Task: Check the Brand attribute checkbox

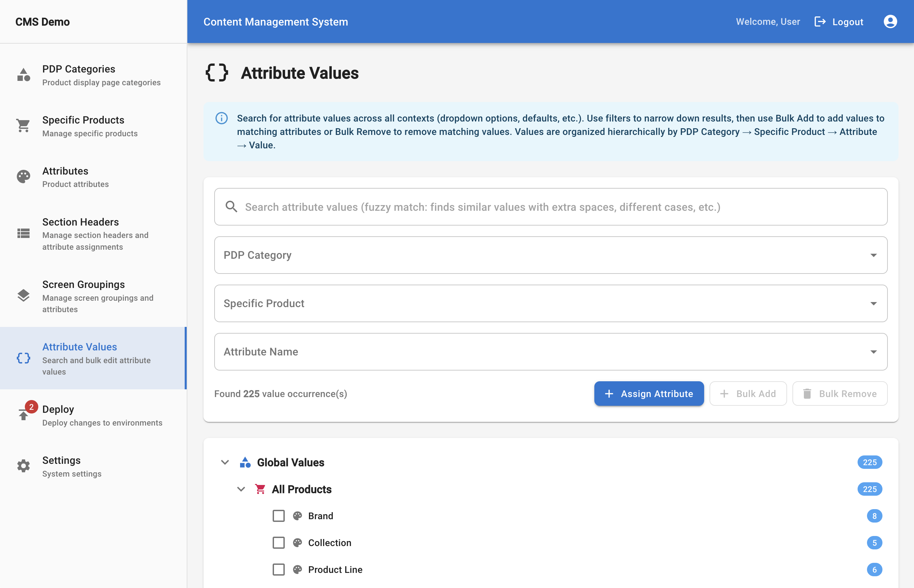Action: tap(278, 516)
